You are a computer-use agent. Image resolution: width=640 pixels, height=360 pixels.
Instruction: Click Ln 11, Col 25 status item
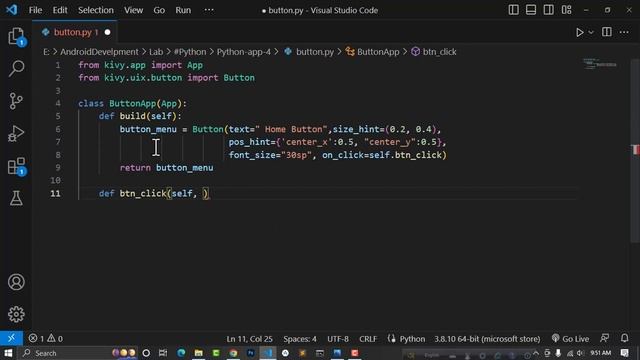[x=249, y=339]
